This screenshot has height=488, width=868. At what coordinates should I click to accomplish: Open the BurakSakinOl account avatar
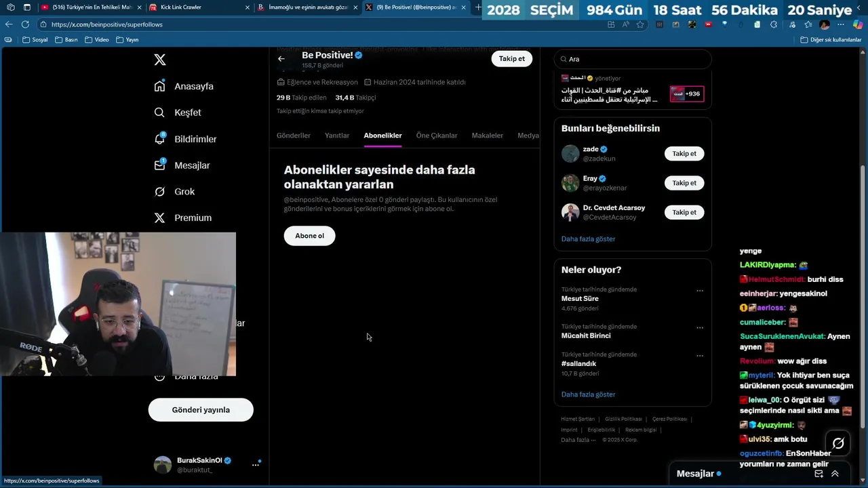click(x=163, y=464)
